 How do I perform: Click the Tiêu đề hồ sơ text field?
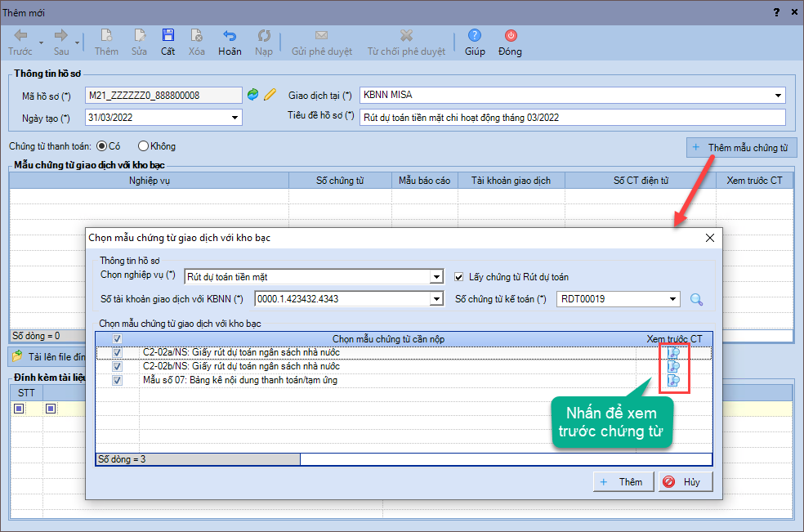click(x=572, y=118)
